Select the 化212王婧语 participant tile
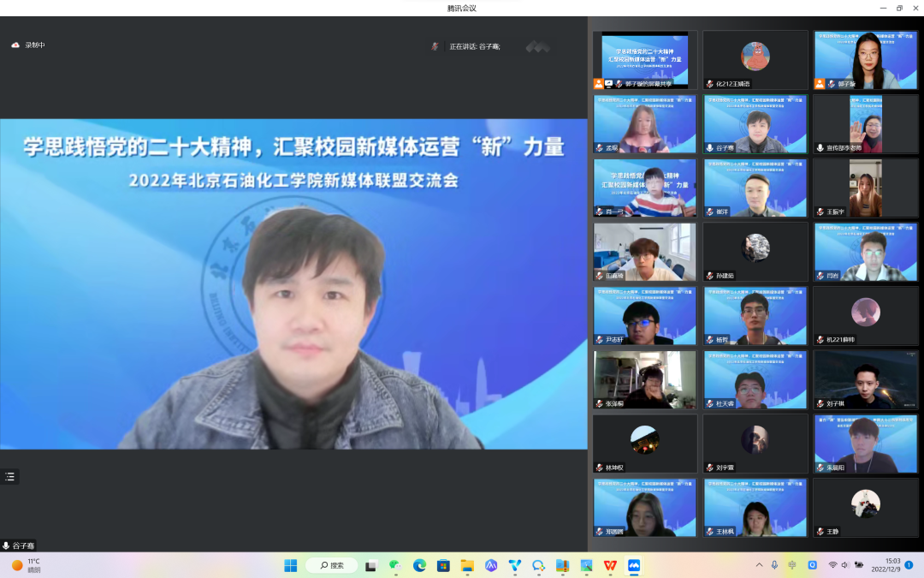 [755, 60]
